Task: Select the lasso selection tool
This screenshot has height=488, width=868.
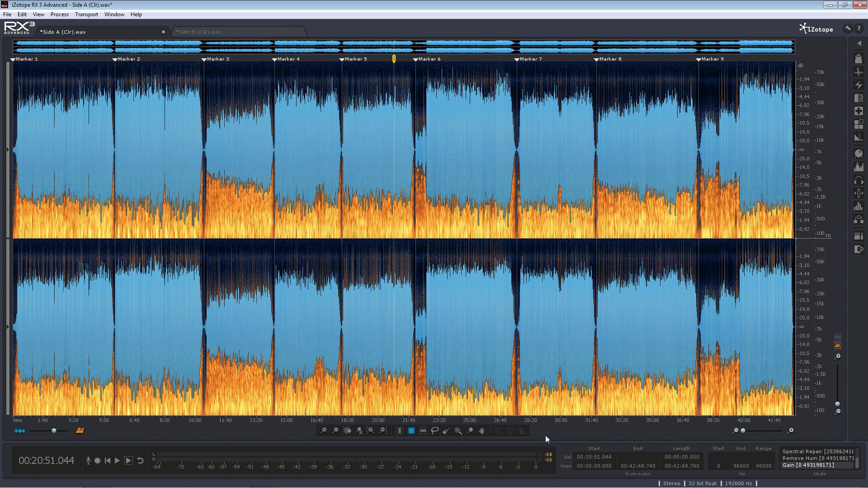Action: click(435, 431)
